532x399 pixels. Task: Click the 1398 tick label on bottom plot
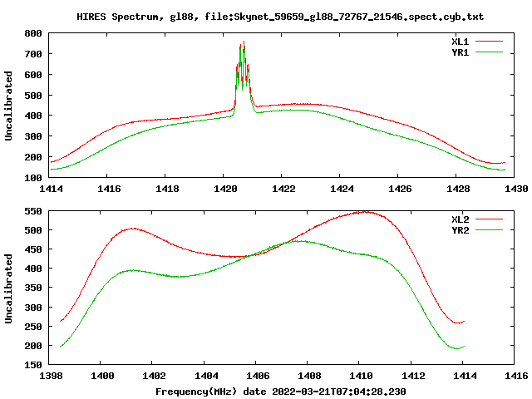[51, 376]
